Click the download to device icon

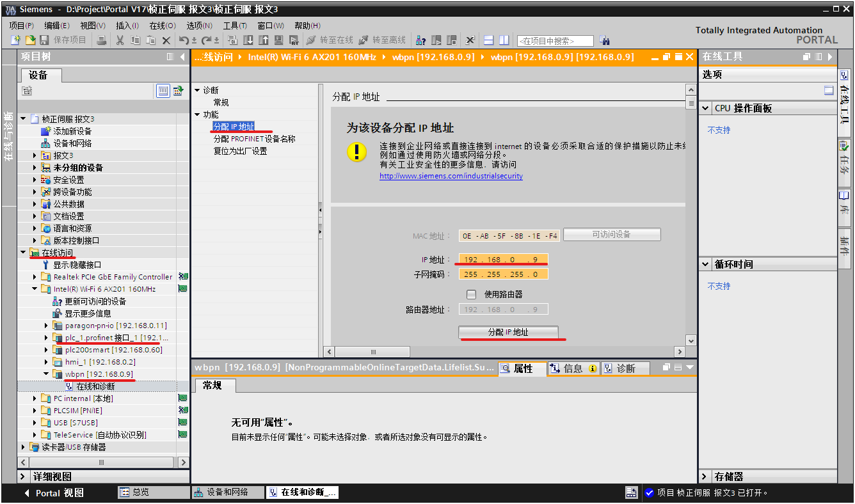(x=248, y=40)
